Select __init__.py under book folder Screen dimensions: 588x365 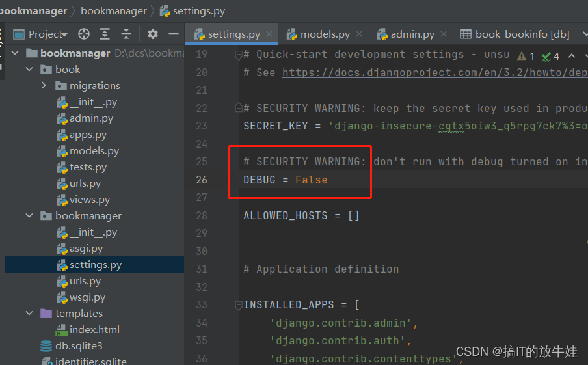[87, 102]
